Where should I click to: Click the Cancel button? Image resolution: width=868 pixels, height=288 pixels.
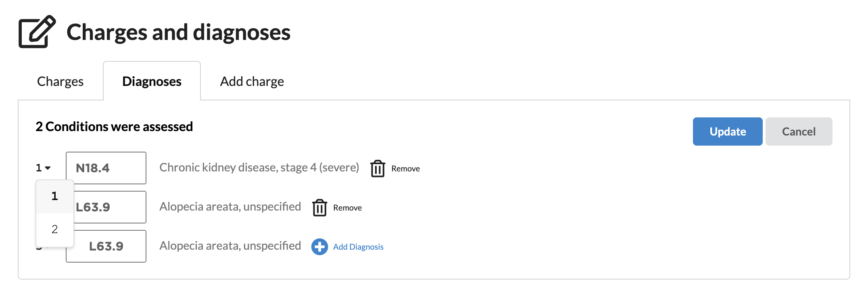coord(799,131)
